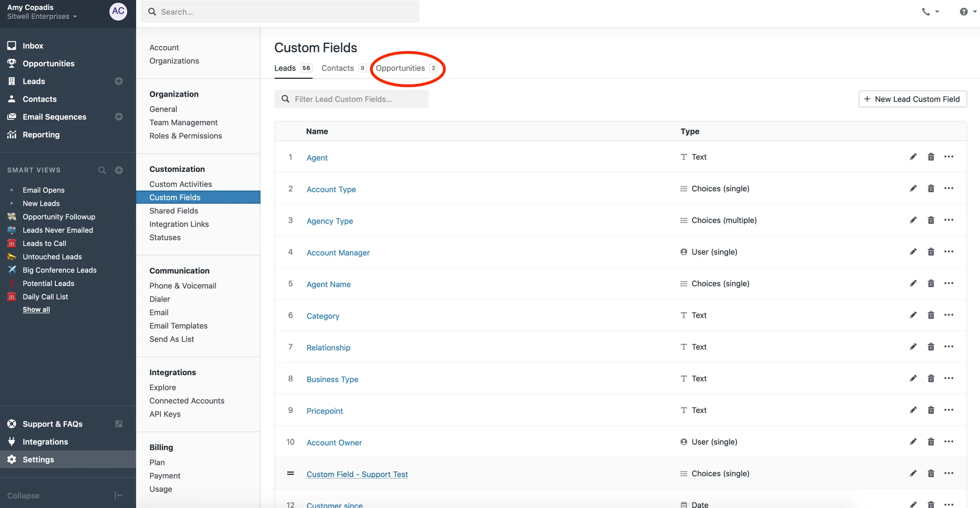980x508 pixels.
Task: Open the three-dot menu for Agency Type
Action: pyautogui.click(x=949, y=220)
